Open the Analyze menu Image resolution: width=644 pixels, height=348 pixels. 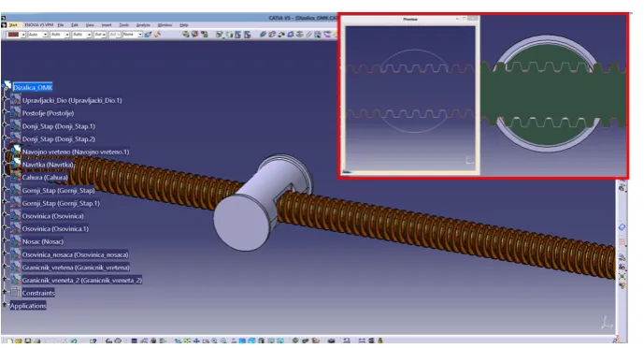pyautogui.click(x=143, y=25)
